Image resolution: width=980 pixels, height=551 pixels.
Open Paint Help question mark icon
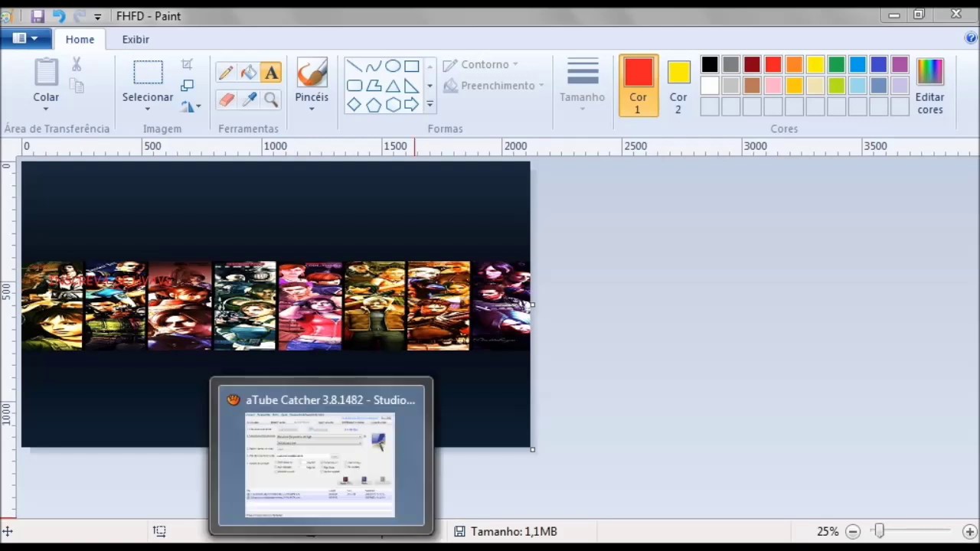point(971,38)
